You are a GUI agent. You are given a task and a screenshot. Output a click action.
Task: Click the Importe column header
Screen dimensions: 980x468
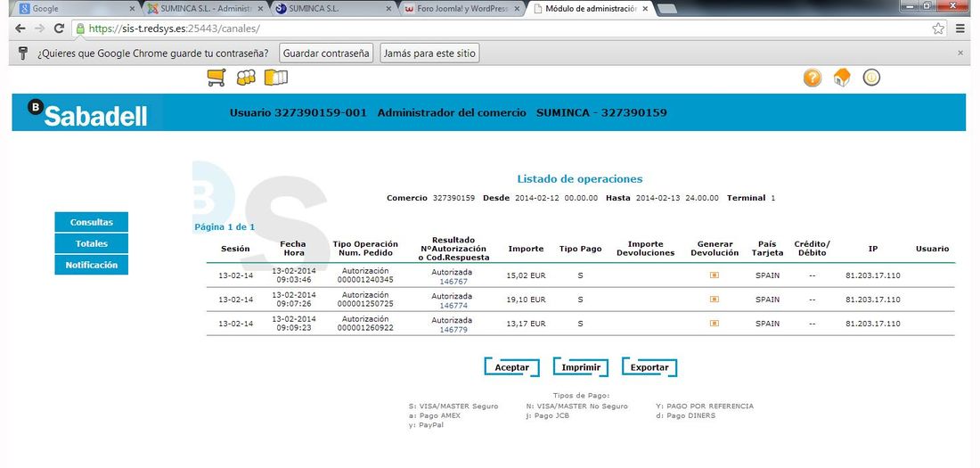[x=526, y=249]
